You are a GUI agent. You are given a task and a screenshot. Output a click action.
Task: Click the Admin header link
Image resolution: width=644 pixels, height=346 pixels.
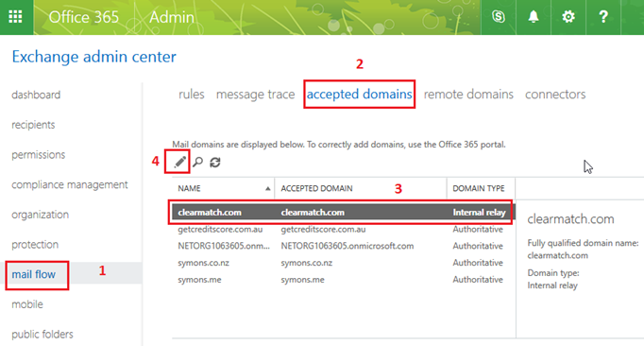(172, 17)
